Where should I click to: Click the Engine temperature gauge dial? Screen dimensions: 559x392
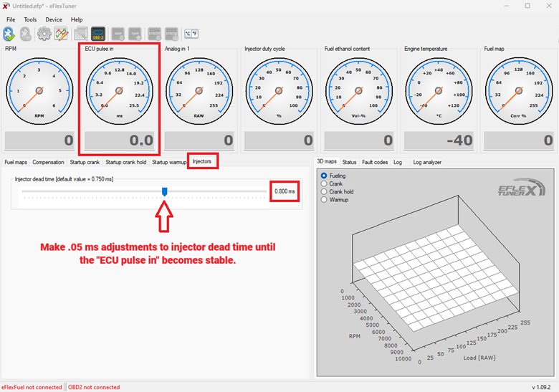click(x=439, y=91)
